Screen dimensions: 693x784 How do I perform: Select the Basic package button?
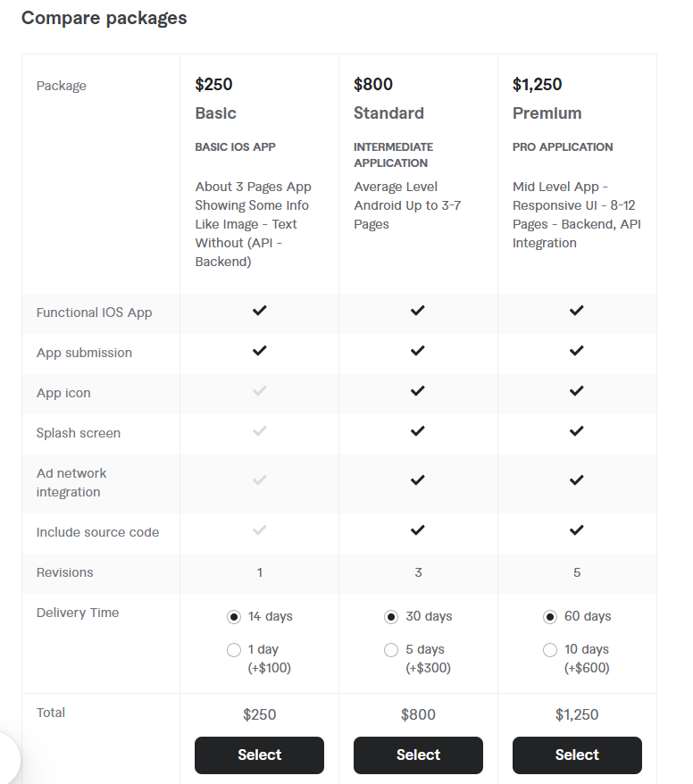click(259, 755)
